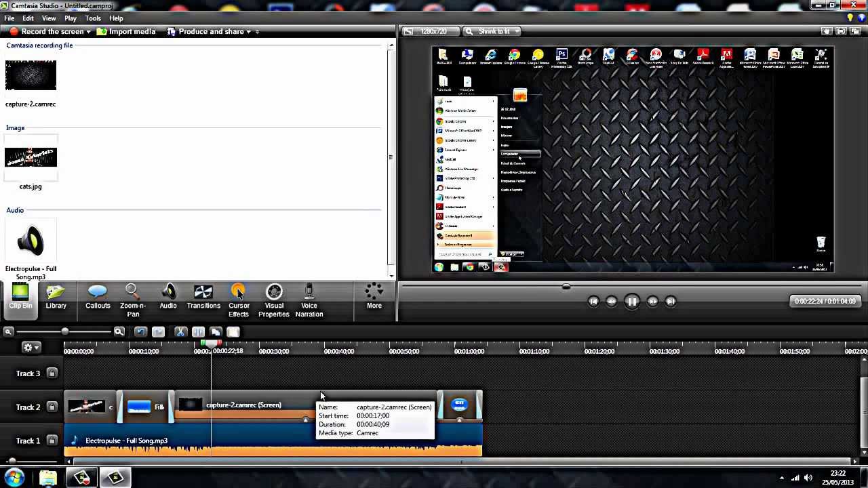
Task: Open File Explorer from the taskbar
Action: [x=48, y=478]
